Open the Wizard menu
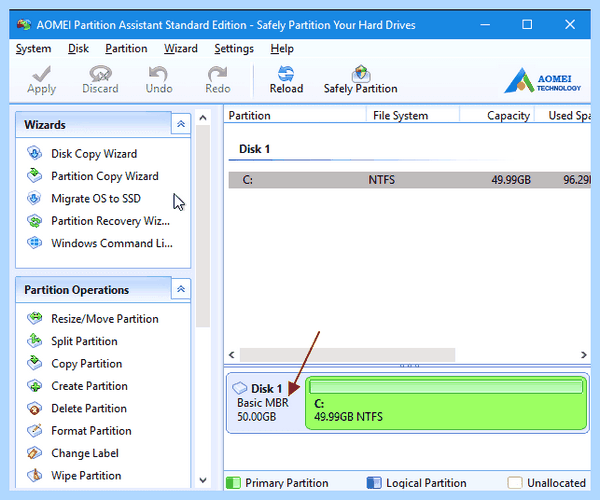 click(181, 49)
